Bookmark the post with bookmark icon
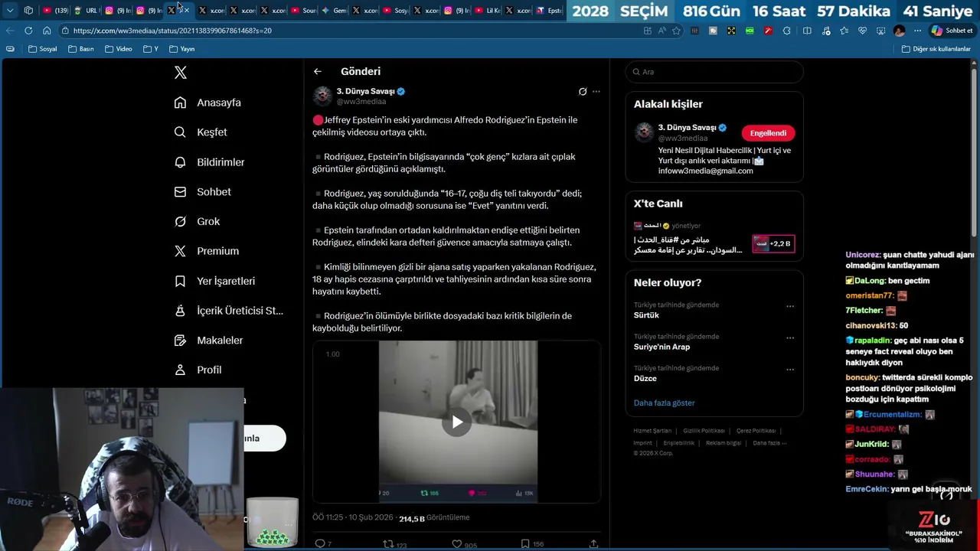This screenshot has height=551, width=980. [x=525, y=543]
